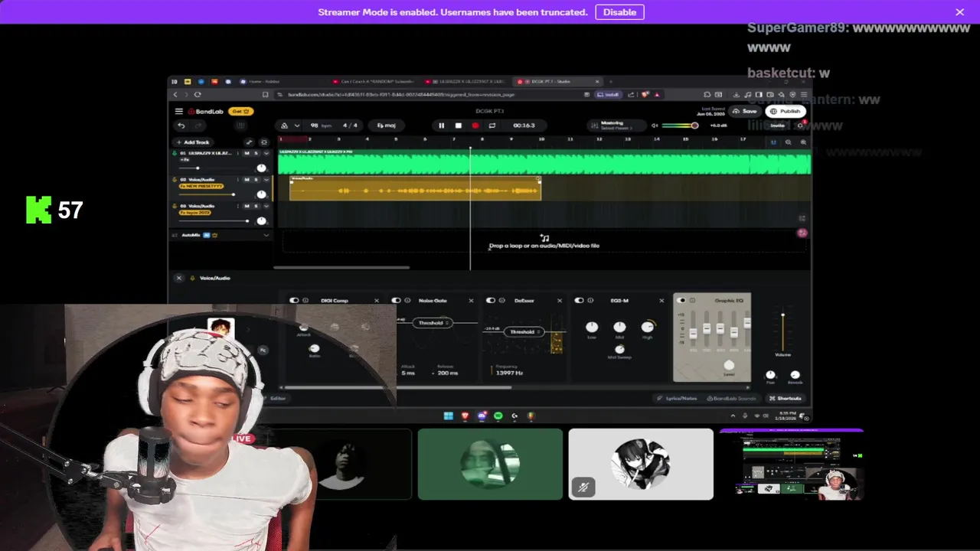
Task: Toggle the metronome icon
Action: pos(285,126)
